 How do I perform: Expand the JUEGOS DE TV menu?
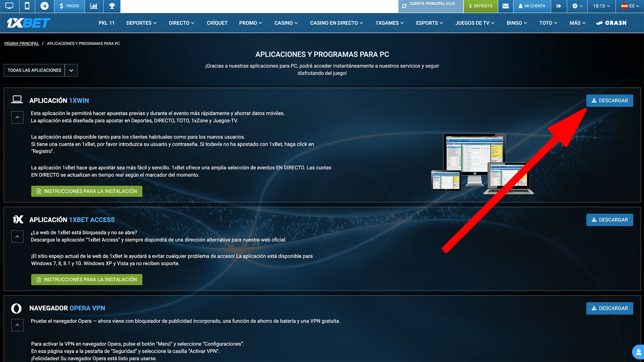pyautogui.click(x=475, y=23)
